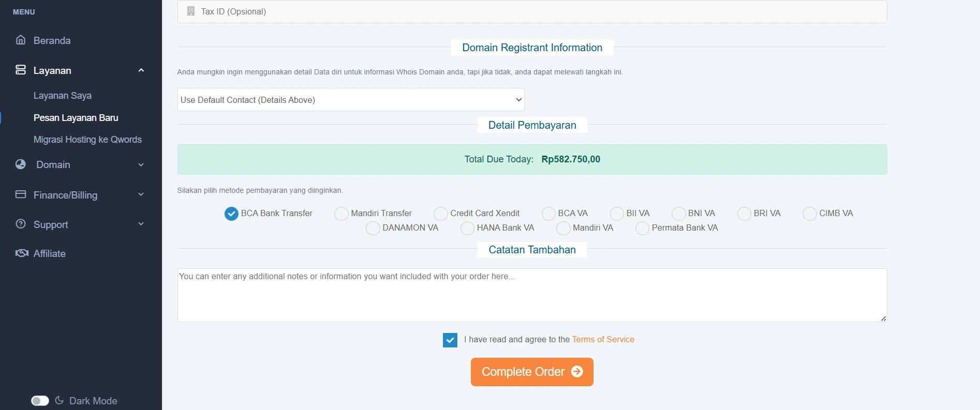
Task: Click the Affiliate handshake icon
Action: coord(22,253)
